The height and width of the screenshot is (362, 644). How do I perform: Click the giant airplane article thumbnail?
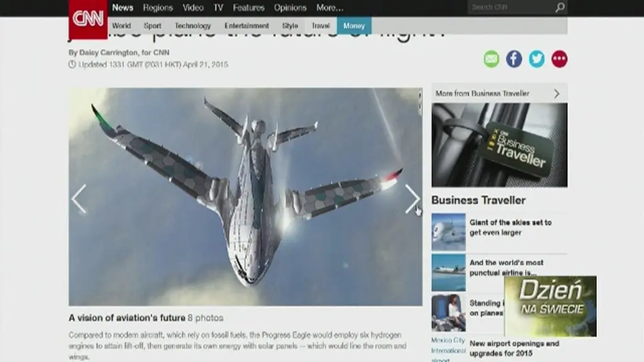click(448, 232)
